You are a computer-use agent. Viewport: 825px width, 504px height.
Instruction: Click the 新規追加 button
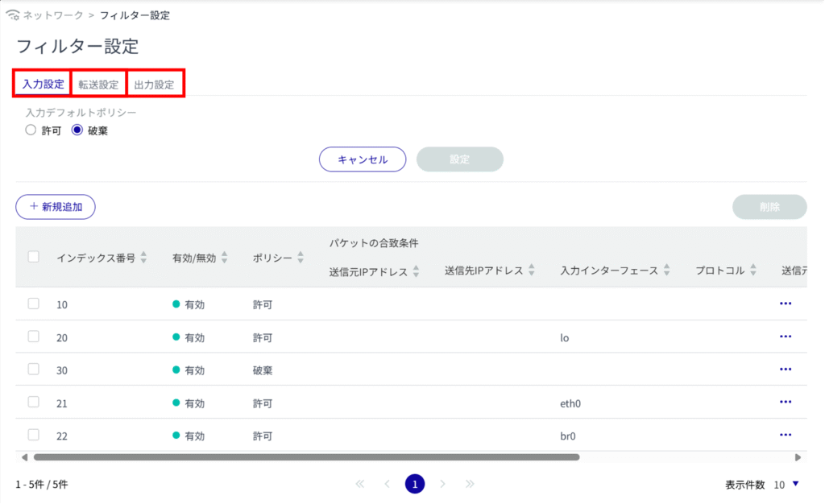pos(56,207)
